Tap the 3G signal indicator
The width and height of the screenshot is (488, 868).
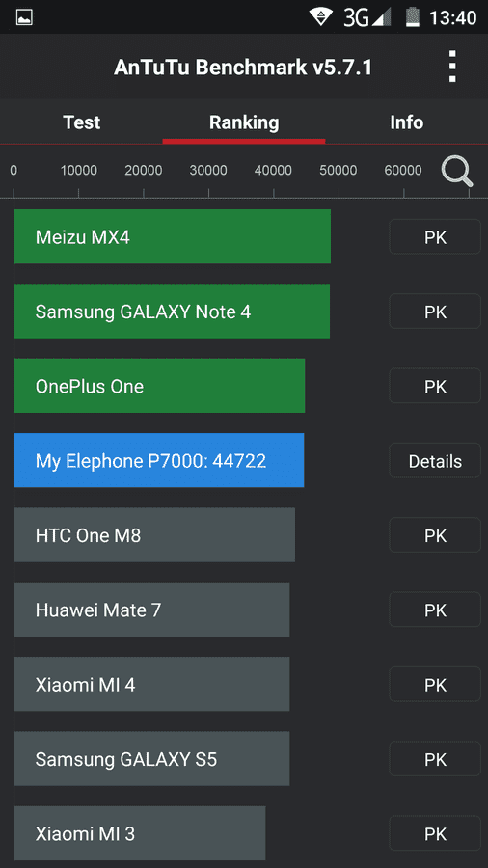(366, 17)
